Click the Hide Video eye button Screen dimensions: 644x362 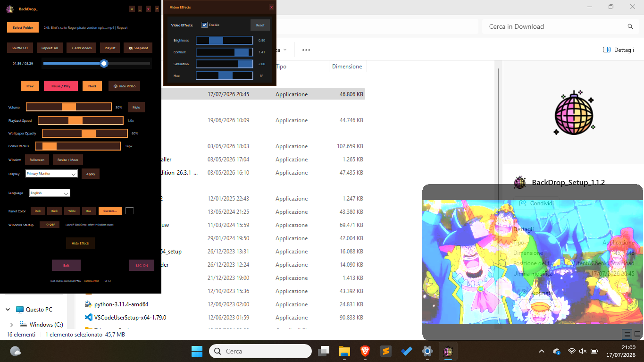pyautogui.click(x=124, y=86)
